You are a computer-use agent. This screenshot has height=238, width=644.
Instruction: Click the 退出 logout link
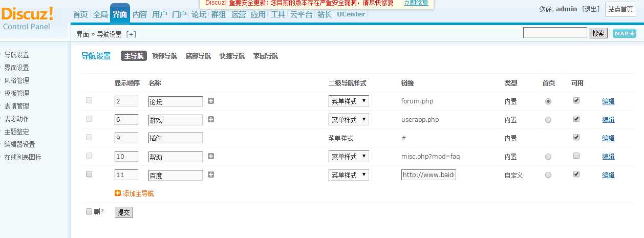click(x=591, y=9)
